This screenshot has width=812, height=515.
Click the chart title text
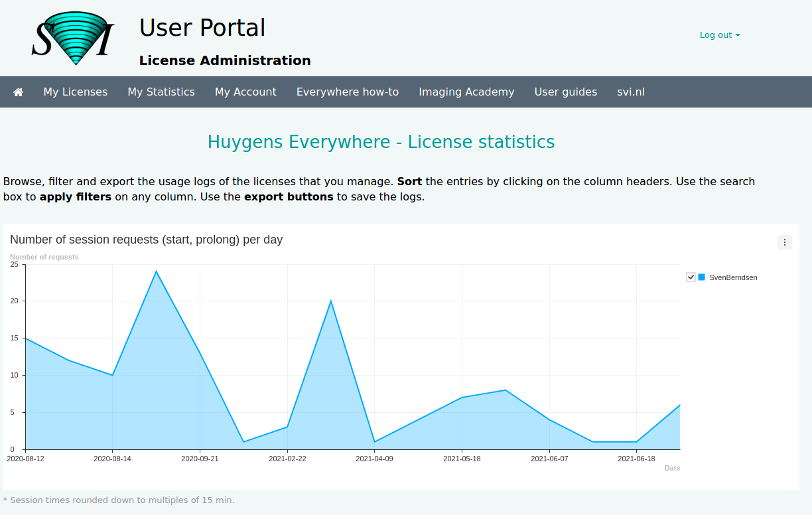tap(147, 240)
